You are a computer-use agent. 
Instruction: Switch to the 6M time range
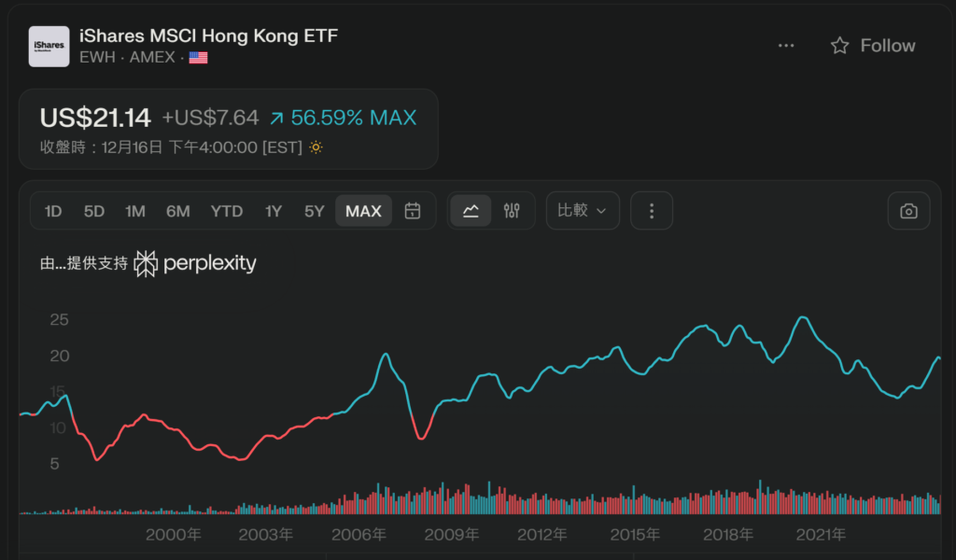pyautogui.click(x=178, y=211)
